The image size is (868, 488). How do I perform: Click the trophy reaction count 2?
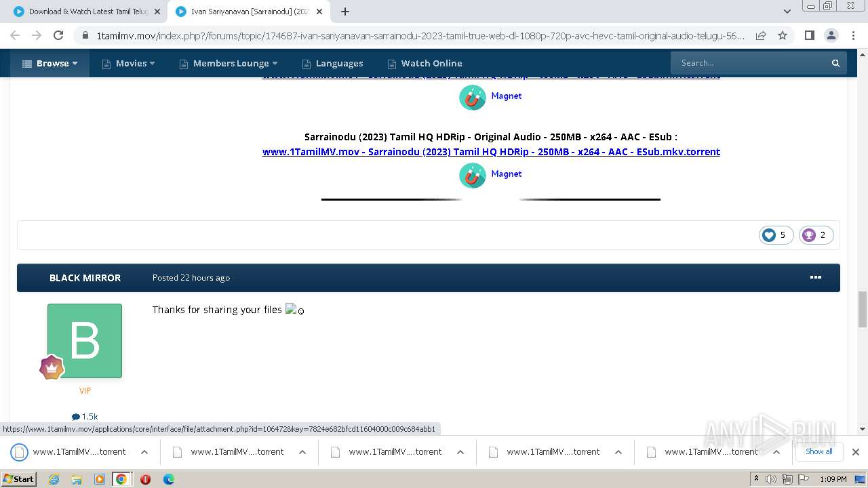pyautogui.click(x=816, y=235)
